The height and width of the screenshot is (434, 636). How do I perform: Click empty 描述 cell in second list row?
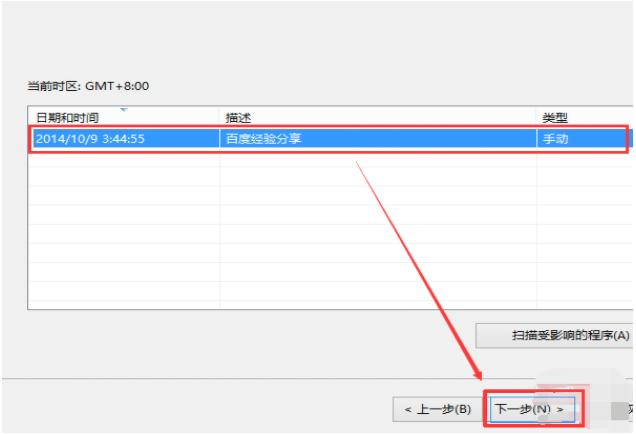(x=378, y=161)
